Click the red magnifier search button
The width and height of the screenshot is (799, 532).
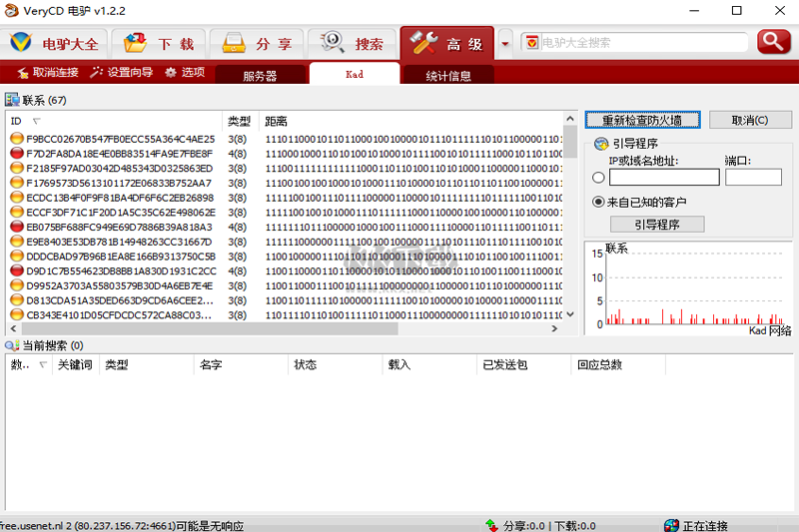[x=773, y=42]
